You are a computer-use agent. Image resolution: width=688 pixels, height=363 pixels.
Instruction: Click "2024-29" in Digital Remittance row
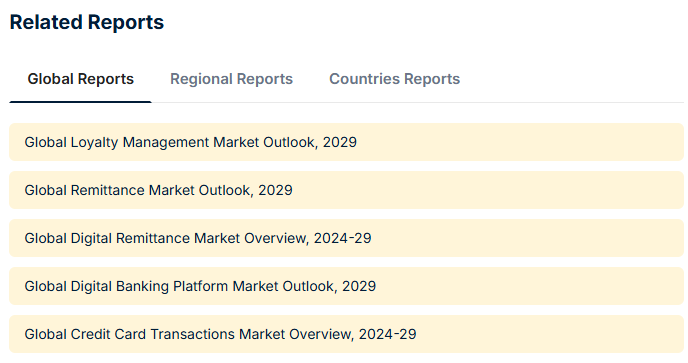pyautogui.click(x=343, y=238)
